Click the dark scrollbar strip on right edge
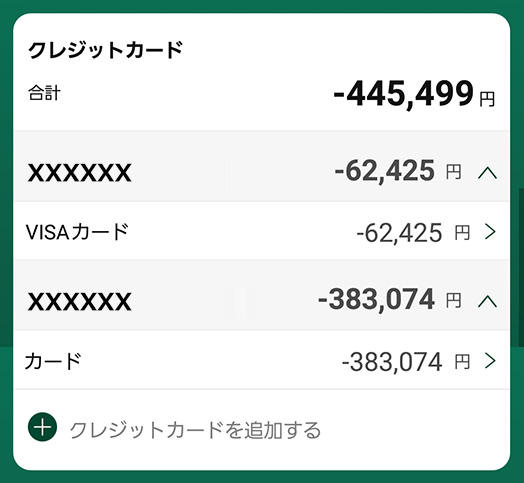The width and height of the screenshot is (524, 483). point(521,267)
